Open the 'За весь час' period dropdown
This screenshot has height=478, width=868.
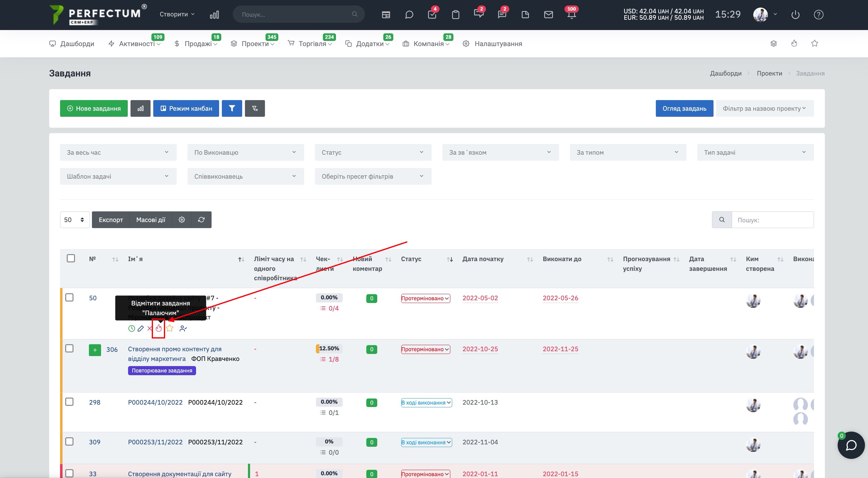118,153
